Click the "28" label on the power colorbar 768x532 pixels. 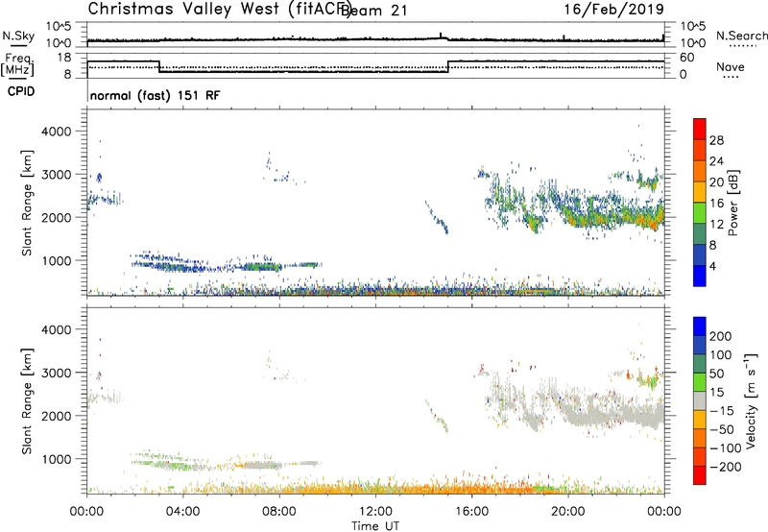coord(716,140)
